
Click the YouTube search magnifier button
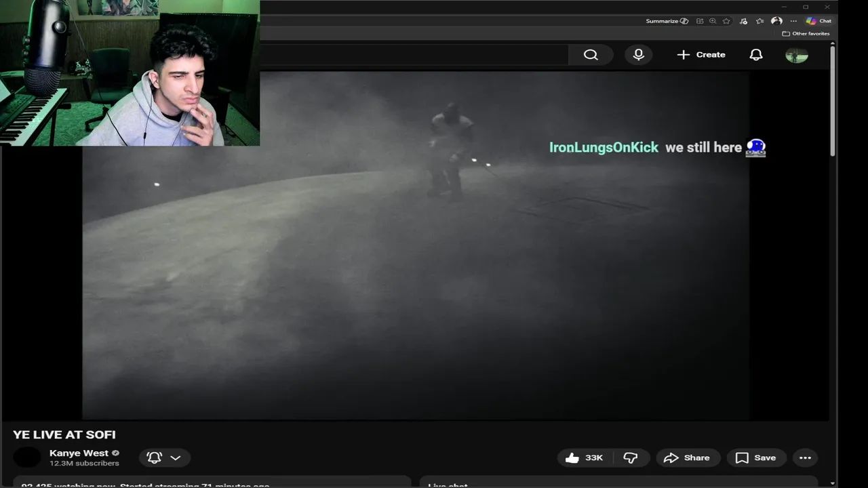tap(591, 55)
